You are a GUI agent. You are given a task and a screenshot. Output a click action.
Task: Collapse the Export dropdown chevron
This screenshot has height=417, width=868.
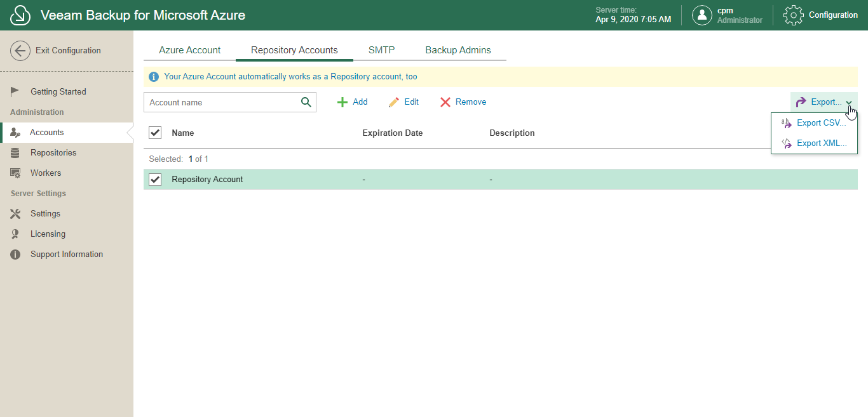(x=849, y=103)
